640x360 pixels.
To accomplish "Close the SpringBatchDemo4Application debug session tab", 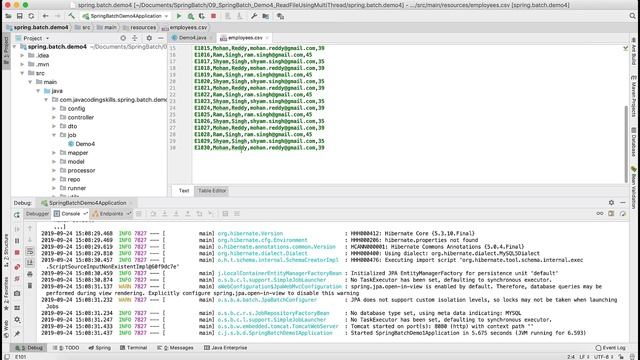I will [131, 203].
